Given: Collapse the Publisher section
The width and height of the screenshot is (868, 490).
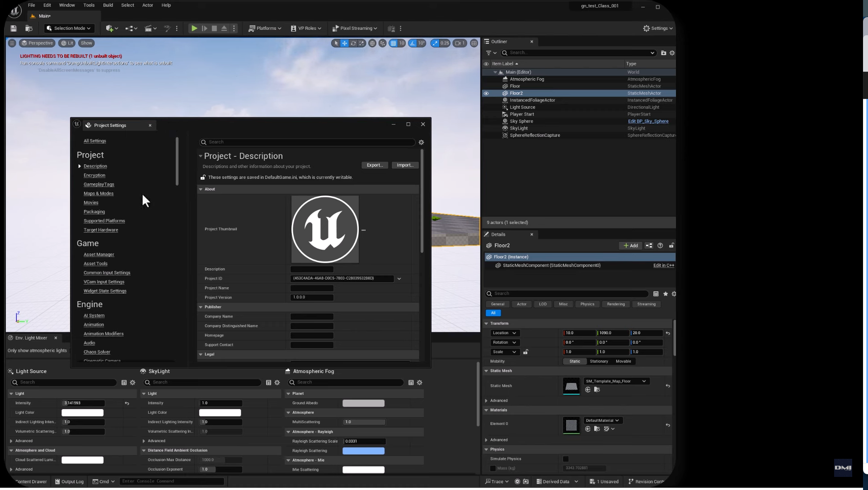Looking at the screenshot, I should (201, 307).
